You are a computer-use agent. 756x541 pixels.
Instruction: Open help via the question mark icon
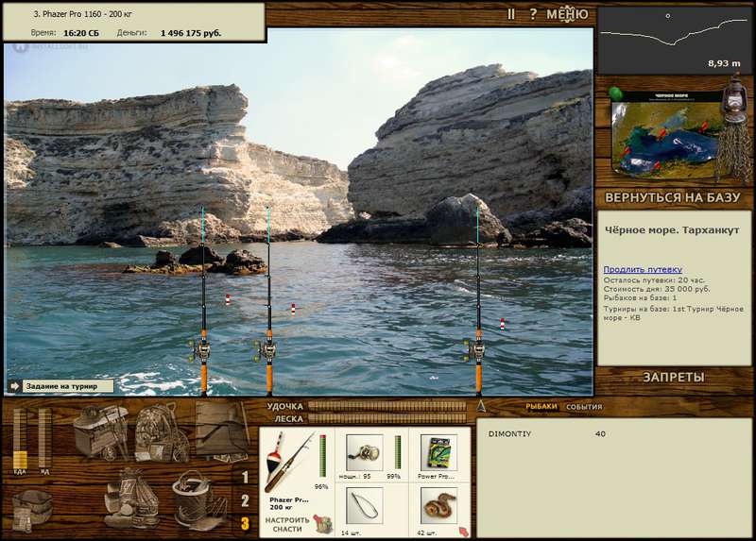click(x=533, y=14)
